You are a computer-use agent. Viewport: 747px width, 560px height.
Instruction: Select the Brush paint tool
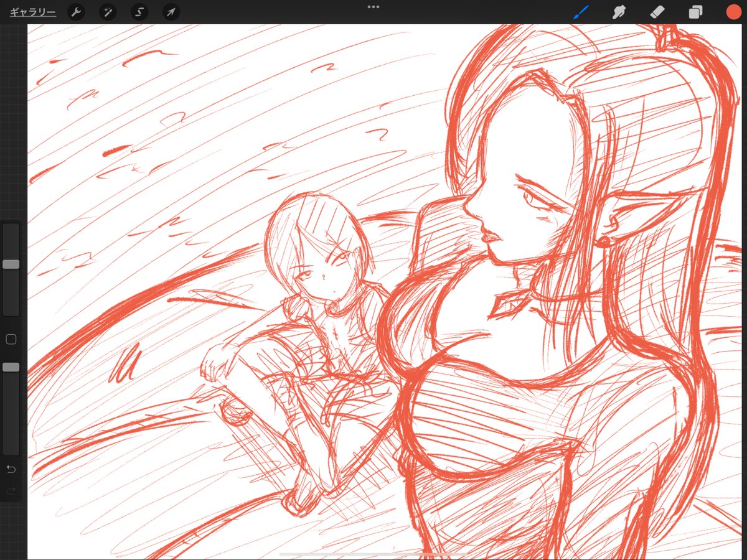click(581, 12)
